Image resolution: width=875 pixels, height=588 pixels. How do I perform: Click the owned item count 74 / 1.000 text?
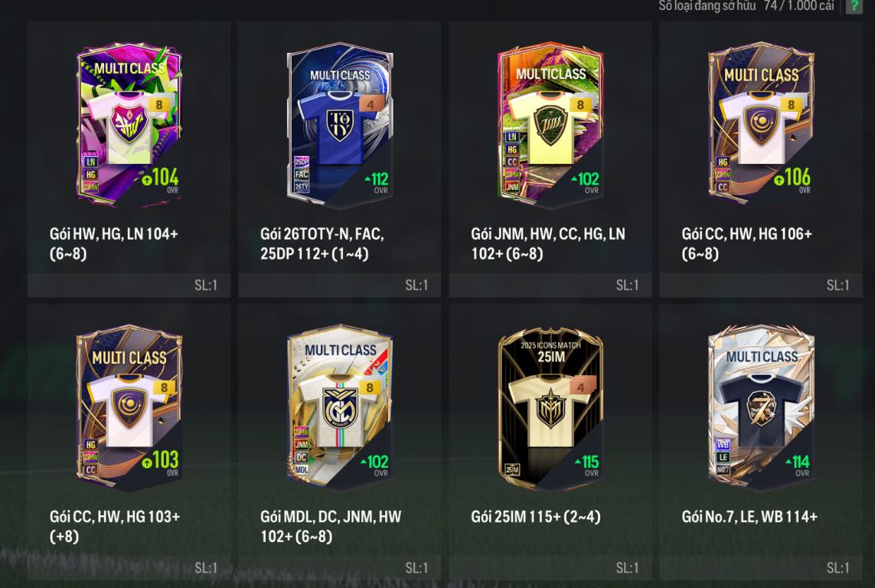[799, 5]
